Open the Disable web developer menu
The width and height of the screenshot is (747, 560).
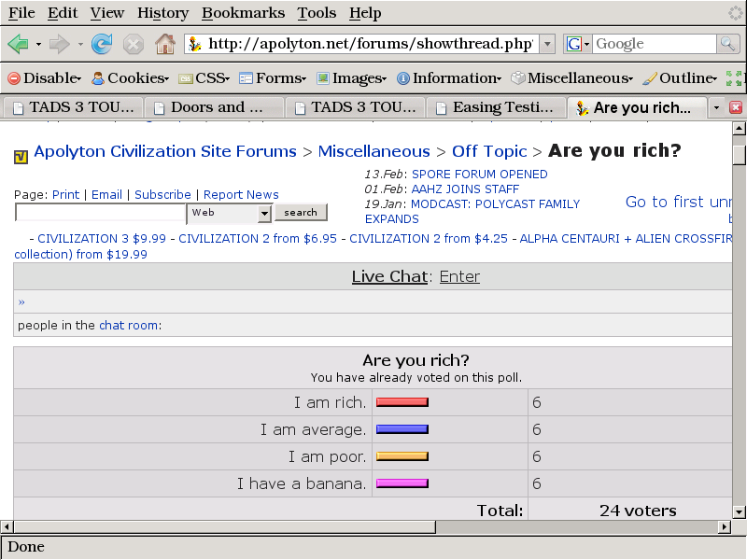point(45,78)
